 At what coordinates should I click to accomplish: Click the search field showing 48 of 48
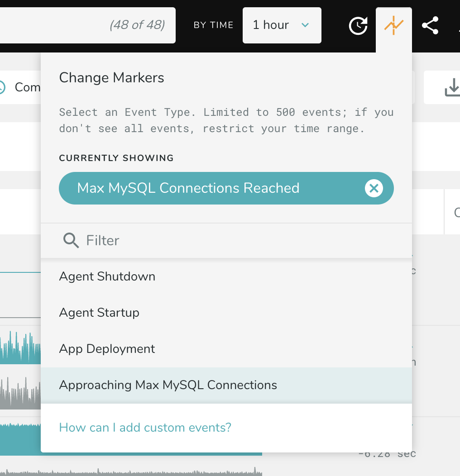point(86,25)
